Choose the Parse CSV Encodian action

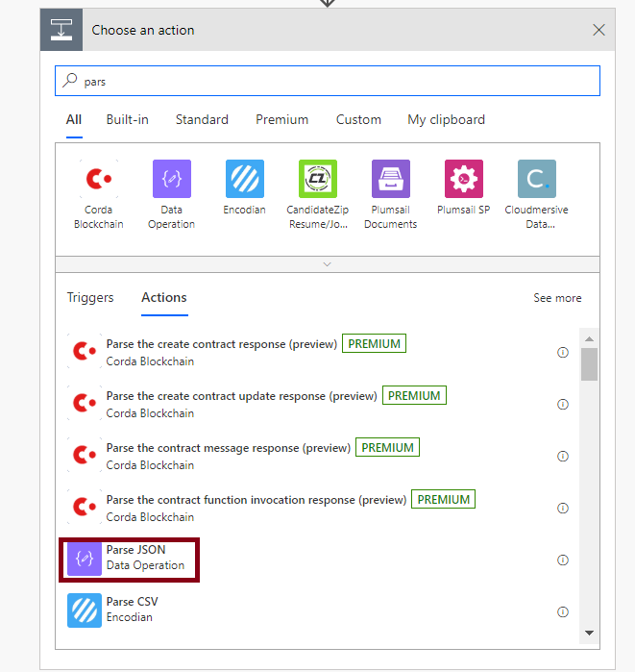click(x=132, y=610)
